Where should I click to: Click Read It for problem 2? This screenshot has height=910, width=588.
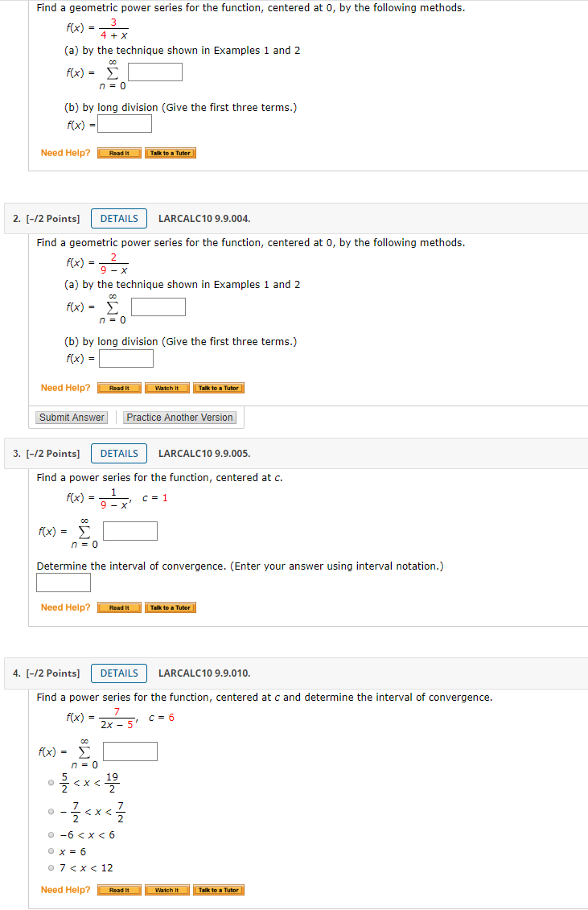point(118,387)
